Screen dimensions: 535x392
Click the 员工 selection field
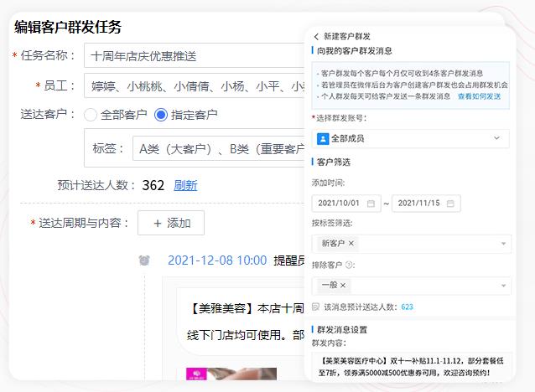coord(193,85)
